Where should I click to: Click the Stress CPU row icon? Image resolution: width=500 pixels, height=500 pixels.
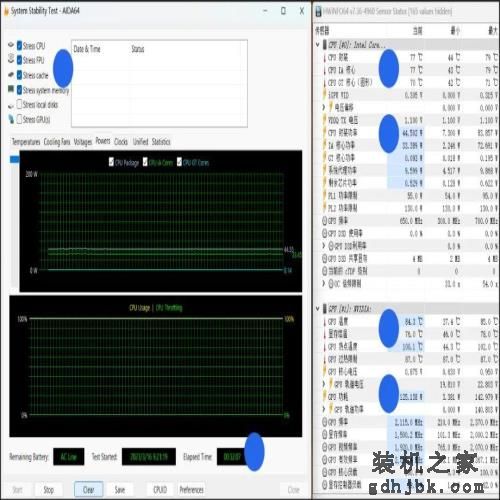click(11, 45)
